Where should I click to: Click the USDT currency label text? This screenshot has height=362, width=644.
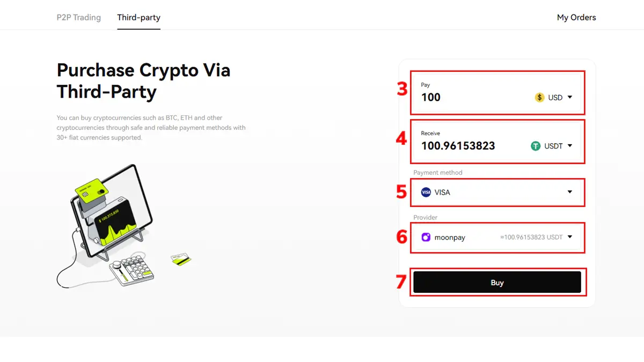[553, 146]
